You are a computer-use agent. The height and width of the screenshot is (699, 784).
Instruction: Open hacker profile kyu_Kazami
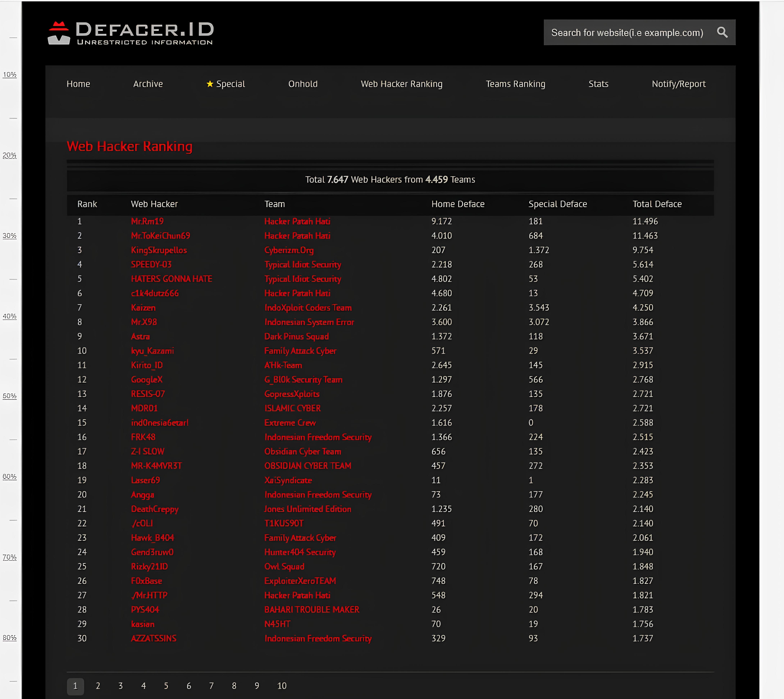tap(152, 351)
